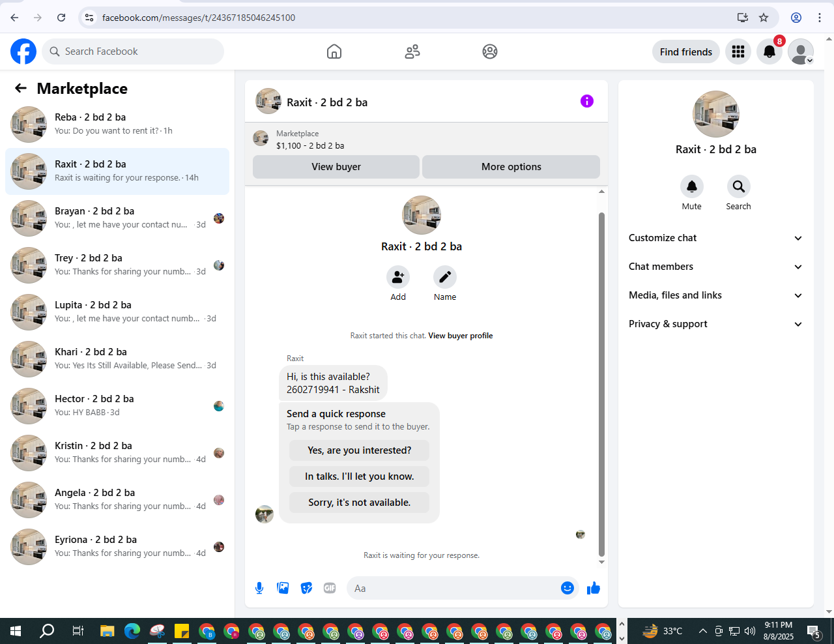Open the Hector conversation
The width and height of the screenshot is (834, 644).
click(117, 406)
